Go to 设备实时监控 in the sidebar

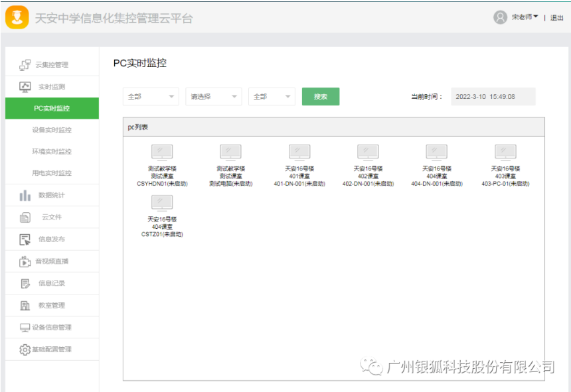52,130
